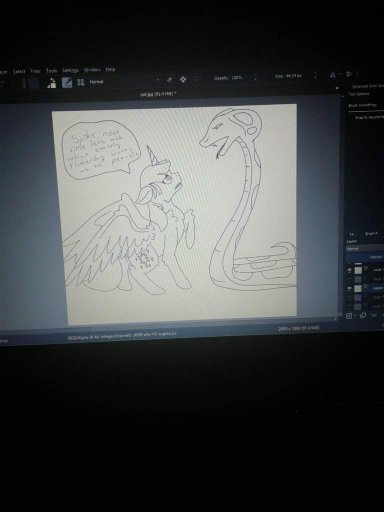Click the swap foreground/background colors icon
Screen dimensions: 384x512
[51, 83]
